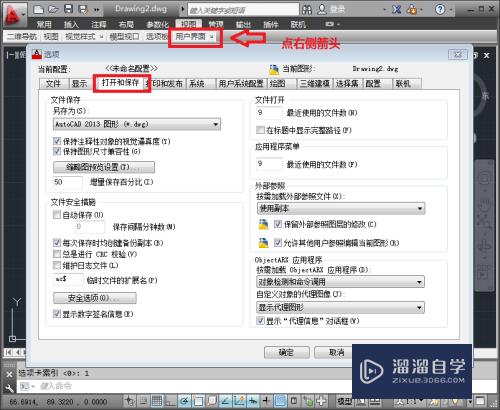
Task: Toggle Object Snap status bar icon
Action: (198, 401)
